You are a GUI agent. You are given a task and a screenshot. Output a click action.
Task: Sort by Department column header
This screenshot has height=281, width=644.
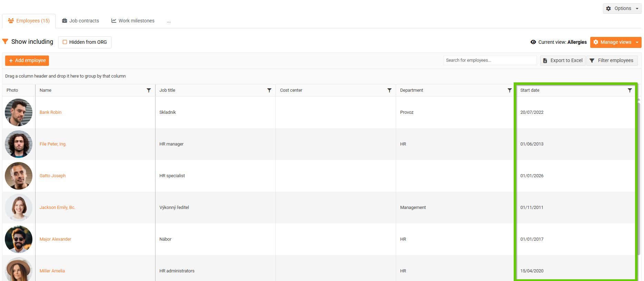(x=412, y=90)
